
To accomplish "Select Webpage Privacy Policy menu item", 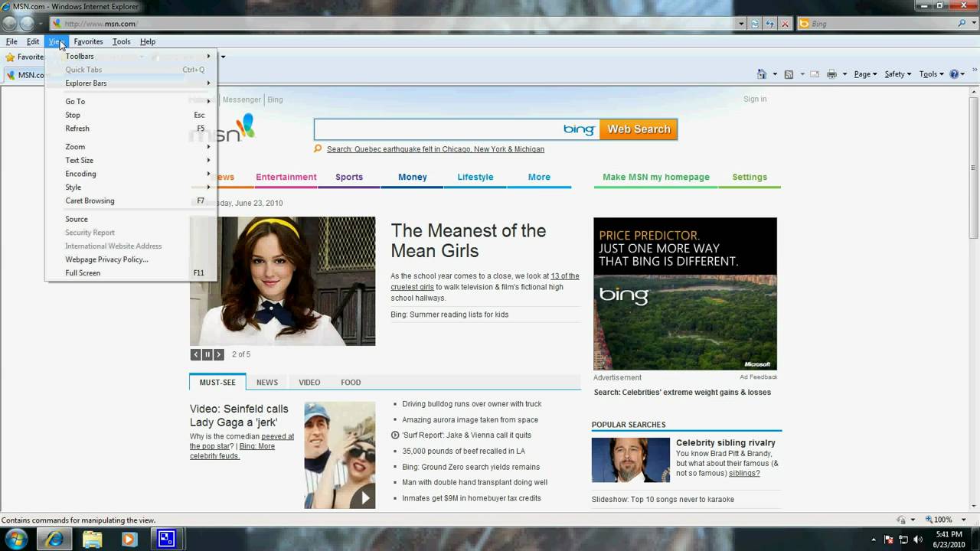I will [131, 259].
